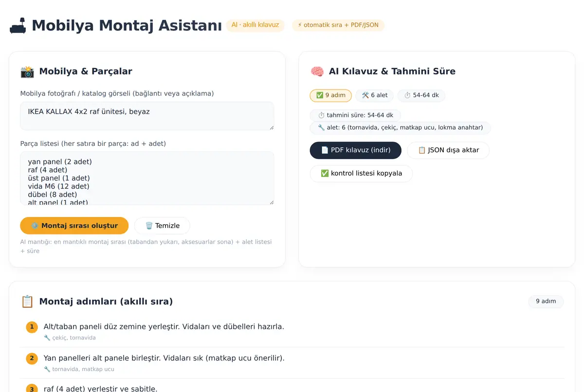The image size is (584, 392).
Task: Click the 'Montaj sırası oluştur' button
Action: click(74, 226)
